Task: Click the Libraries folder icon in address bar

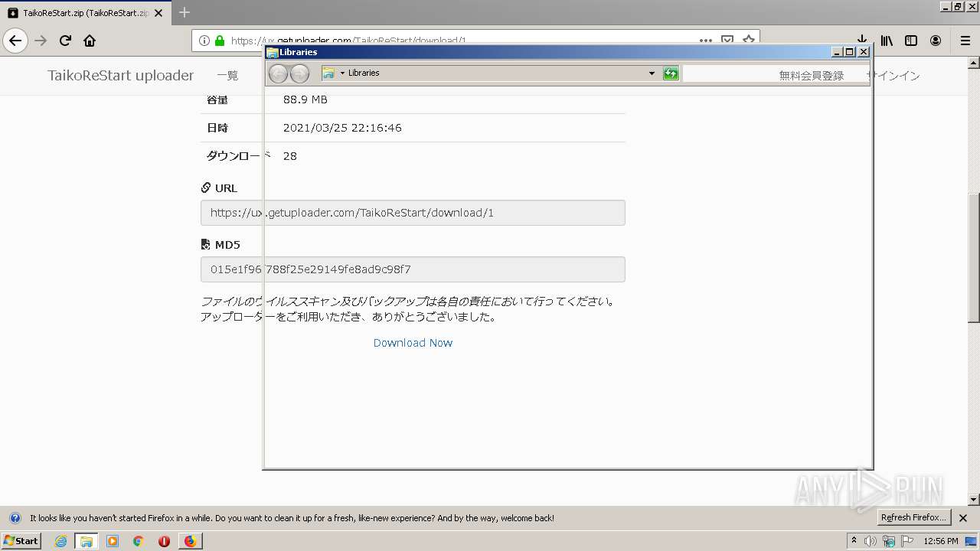Action: coord(328,73)
